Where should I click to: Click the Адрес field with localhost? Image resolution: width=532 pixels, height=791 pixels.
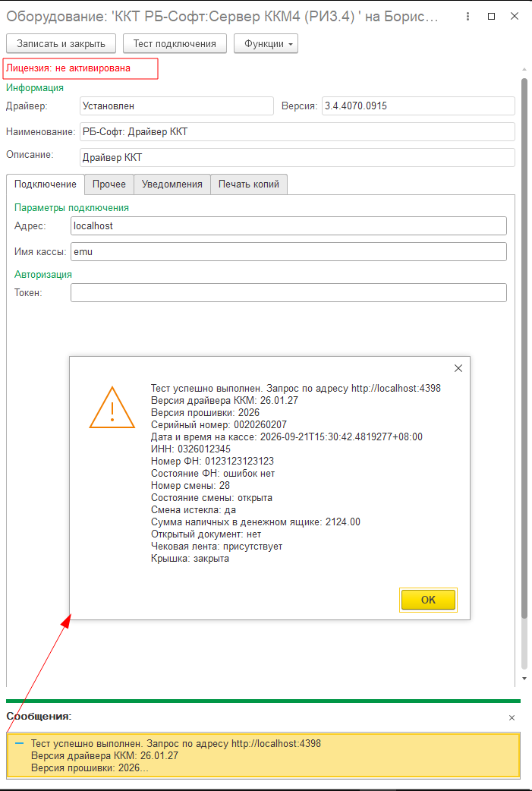(288, 226)
